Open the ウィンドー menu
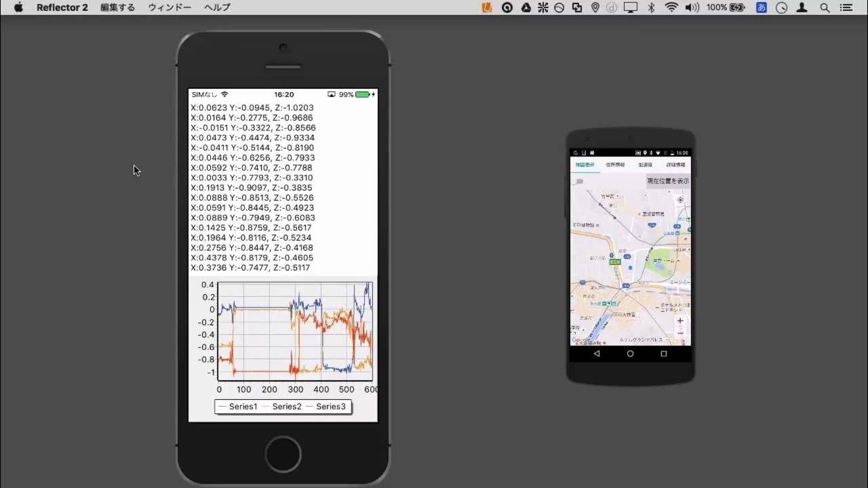The width and height of the screenshot is (868, 488). 170,7
